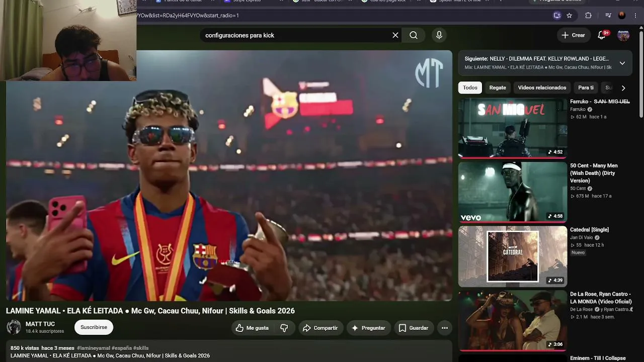Open the MATT TUC channel avatar
644x362 pixels.
14,327
